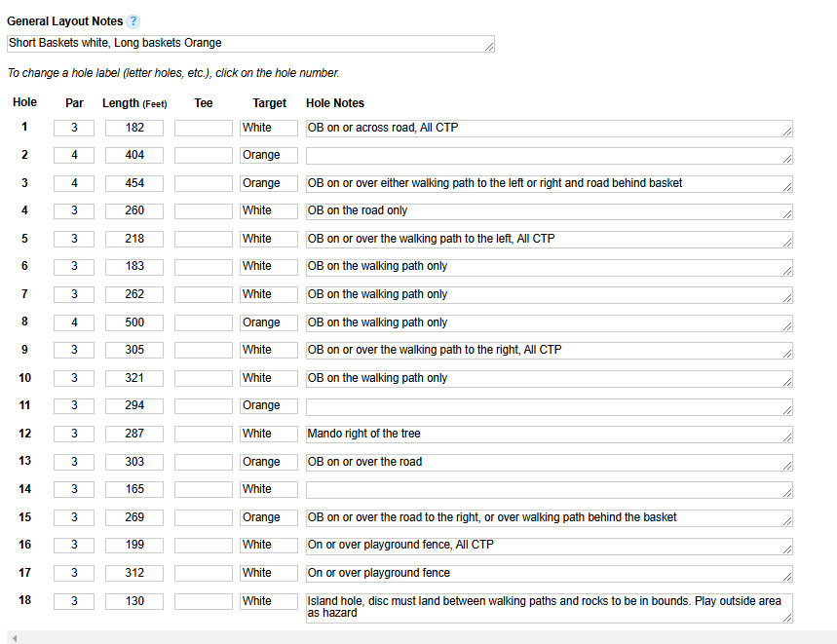Click the Length field showing 294

[x=134, y=405]
